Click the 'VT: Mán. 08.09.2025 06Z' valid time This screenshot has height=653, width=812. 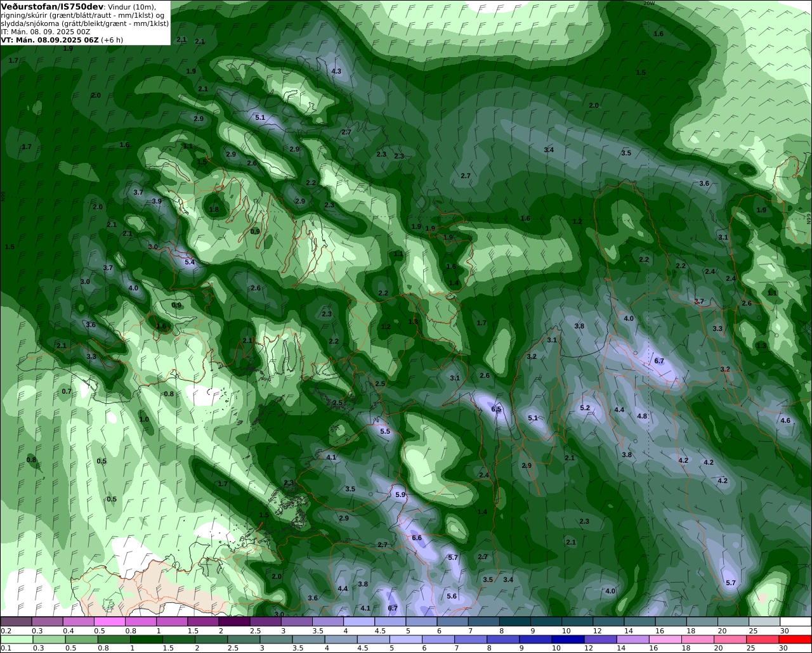pyautogui.click(x=50, y=39)
